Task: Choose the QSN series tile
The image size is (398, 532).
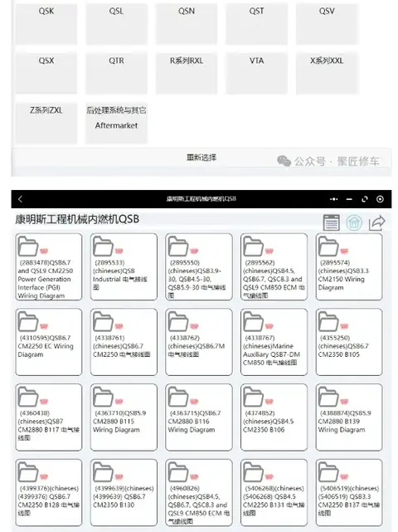Action: (187, 24)
